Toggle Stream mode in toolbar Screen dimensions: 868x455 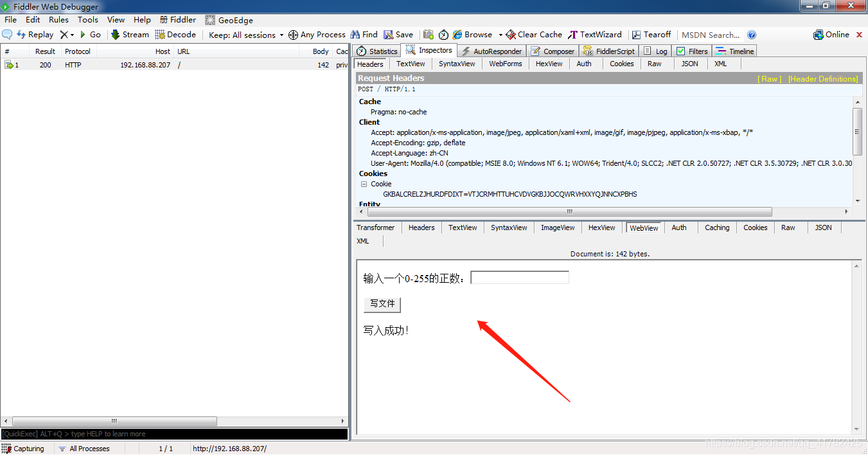pos(130,35)
